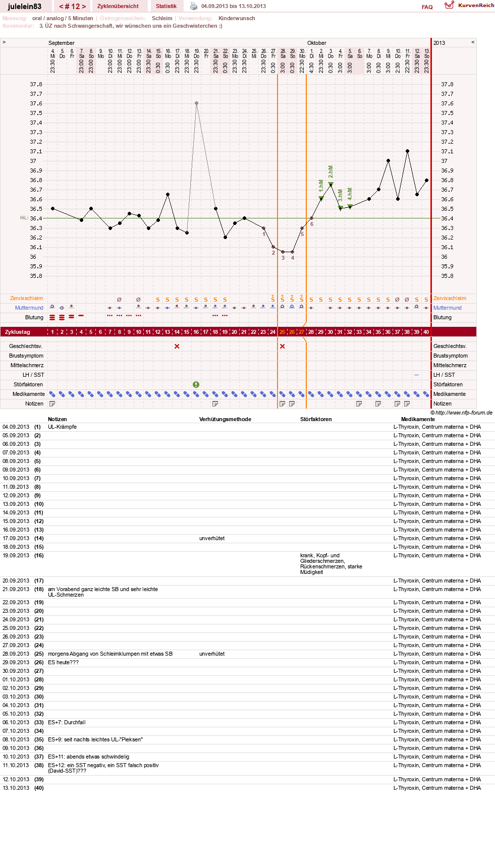Click the light Blutung dots on day 7
The image size is (495, 868).
coord(110,316)
